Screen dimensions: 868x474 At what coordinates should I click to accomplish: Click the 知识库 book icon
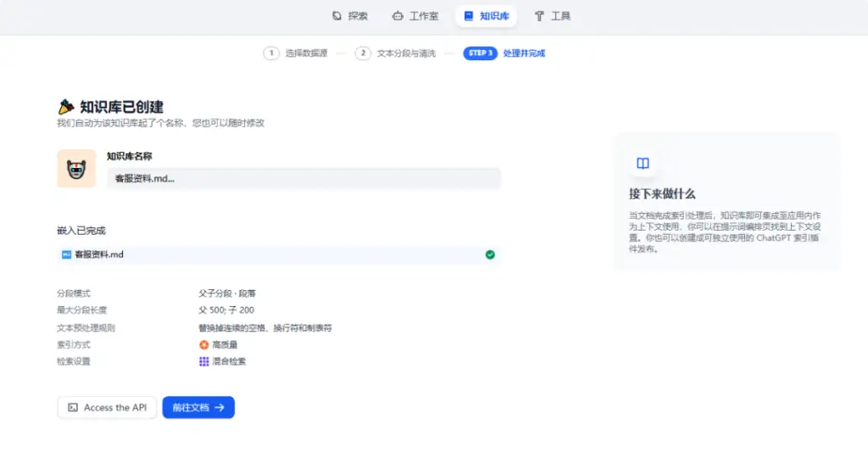coord(468,16)
